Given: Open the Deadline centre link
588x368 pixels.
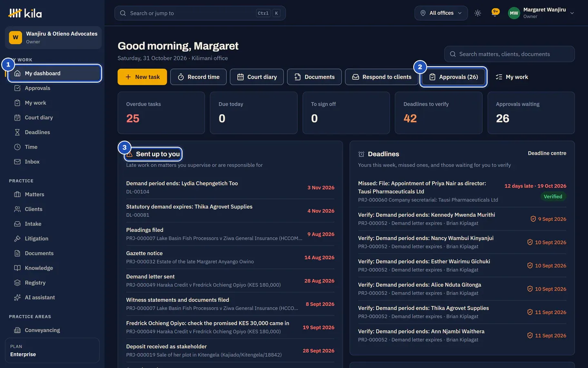Looking at the screenshot, I should pyautogui.click(x=547, y=153).
